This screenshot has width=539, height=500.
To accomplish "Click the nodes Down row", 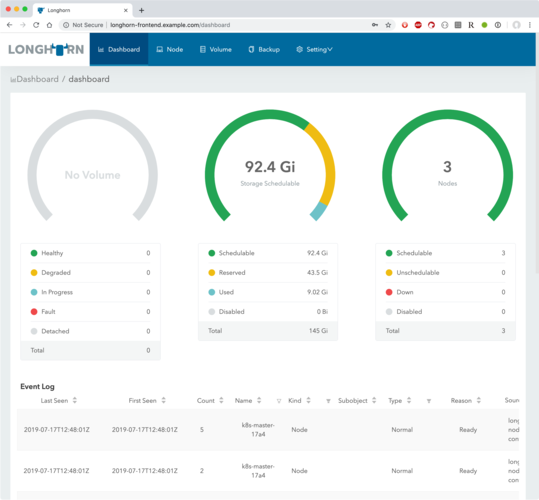I will click(x=446, y=292).
